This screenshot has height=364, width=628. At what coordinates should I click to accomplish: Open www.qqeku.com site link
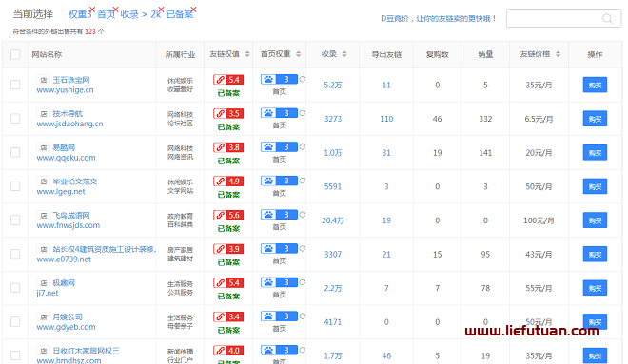point(66,158)
